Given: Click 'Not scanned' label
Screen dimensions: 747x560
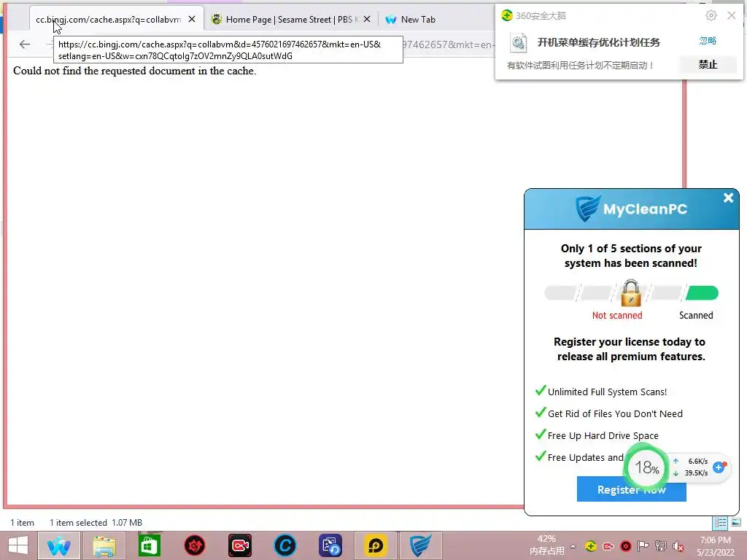Looking at the screenshot, I should coord(617,315).
